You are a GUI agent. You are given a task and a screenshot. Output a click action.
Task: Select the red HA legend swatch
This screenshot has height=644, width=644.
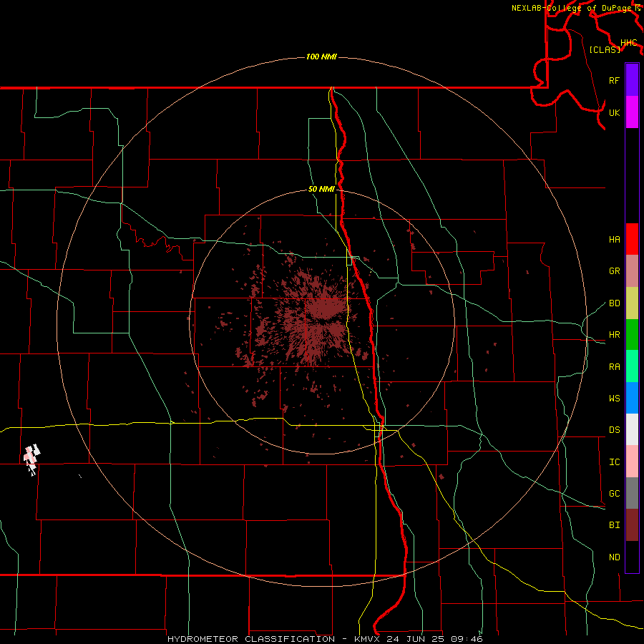[632, 239]
